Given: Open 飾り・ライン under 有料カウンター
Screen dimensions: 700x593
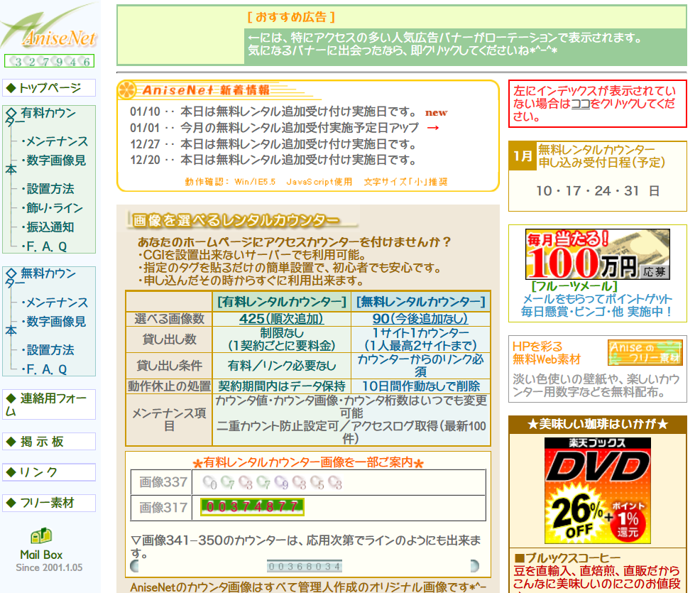Looking at the screenshot, I should (54, 208).
